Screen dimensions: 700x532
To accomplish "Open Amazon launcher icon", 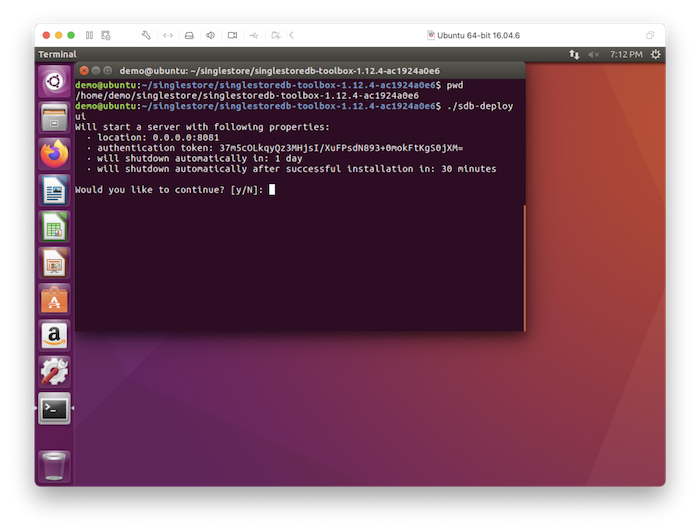I will coord(54,336).
